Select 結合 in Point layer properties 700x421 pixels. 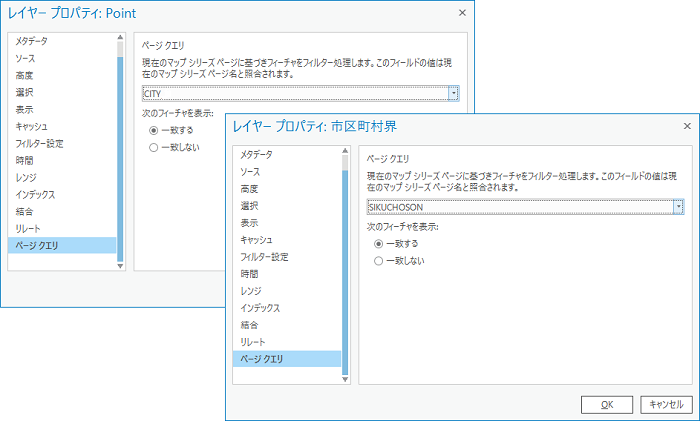[x=24, y=211]
